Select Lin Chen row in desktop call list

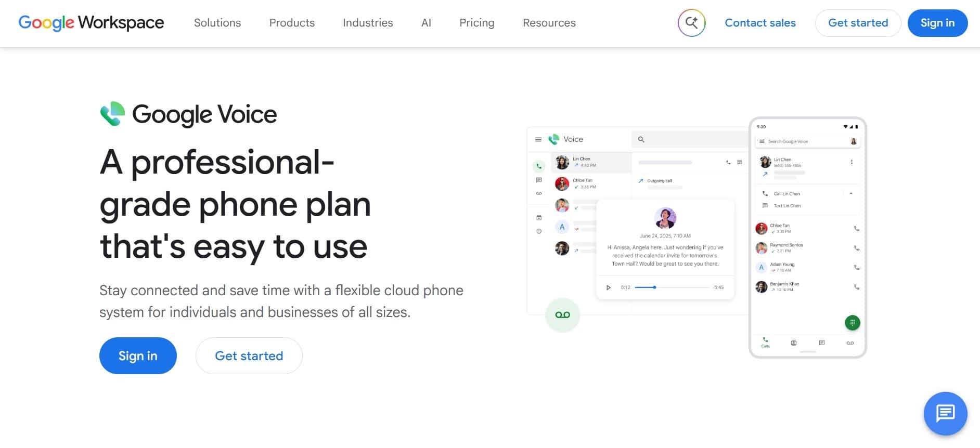tap(591, 162)
